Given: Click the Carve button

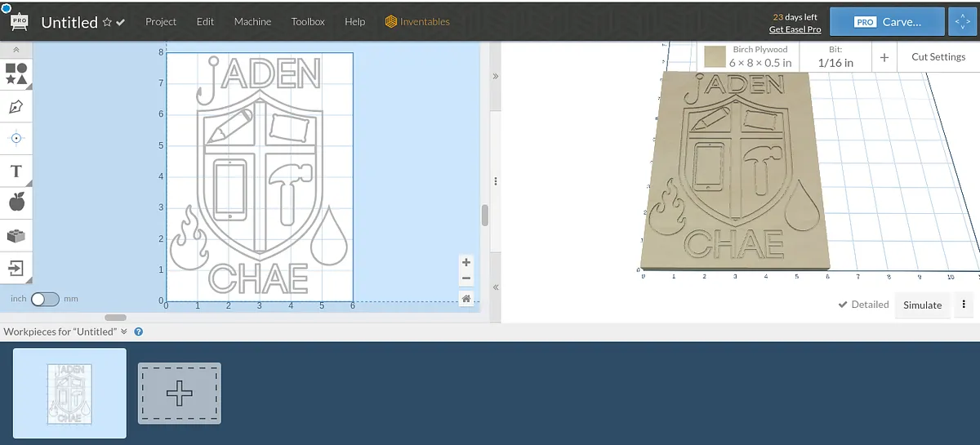Looking at the screenshot, I should click(x=887, y=22).
